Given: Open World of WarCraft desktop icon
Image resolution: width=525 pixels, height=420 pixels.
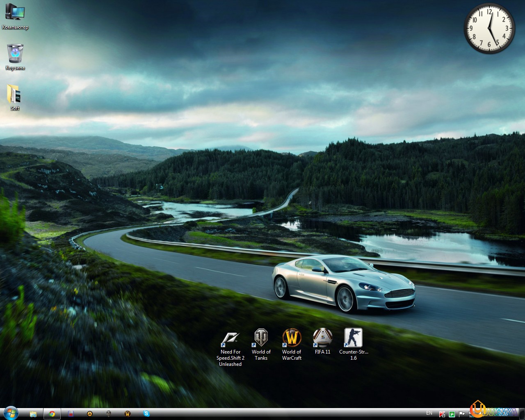Looking at the screenshot, I should (x=292, y=338).
